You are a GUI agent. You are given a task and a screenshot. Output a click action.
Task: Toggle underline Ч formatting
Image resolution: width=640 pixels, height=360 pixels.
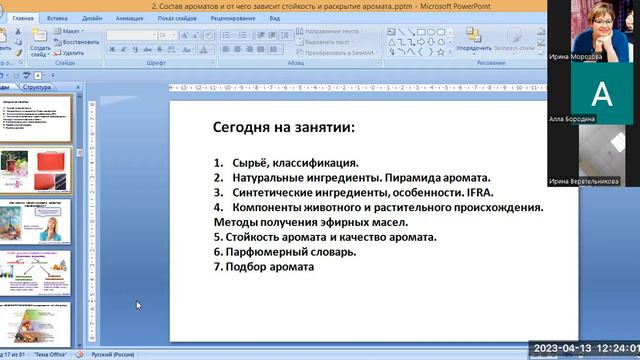click(136, 50)
